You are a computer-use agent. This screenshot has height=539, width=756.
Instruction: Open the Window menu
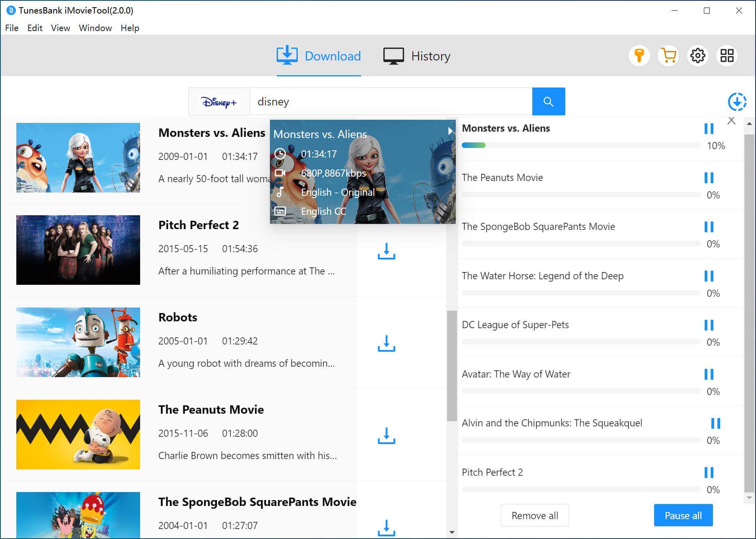(95, 28)
